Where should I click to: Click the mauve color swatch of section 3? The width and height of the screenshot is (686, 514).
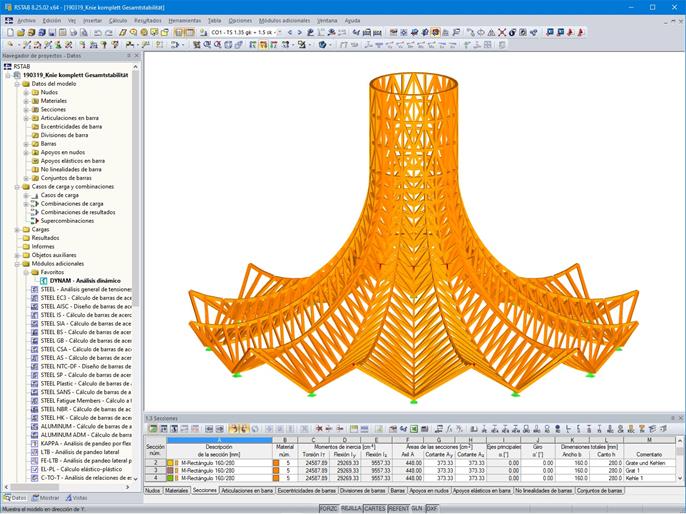[x=170, y=471]
